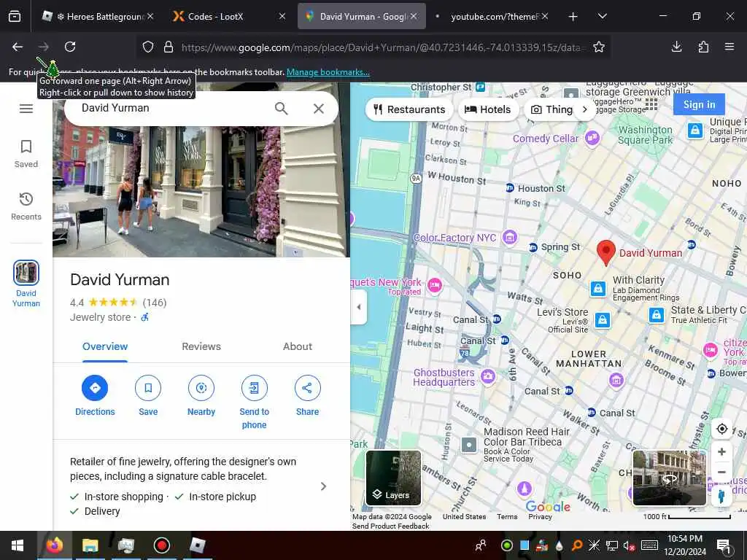This screenshot has width=747, height=560.
Task: Click the search magnifier icon
Action: tap(281, 109)
